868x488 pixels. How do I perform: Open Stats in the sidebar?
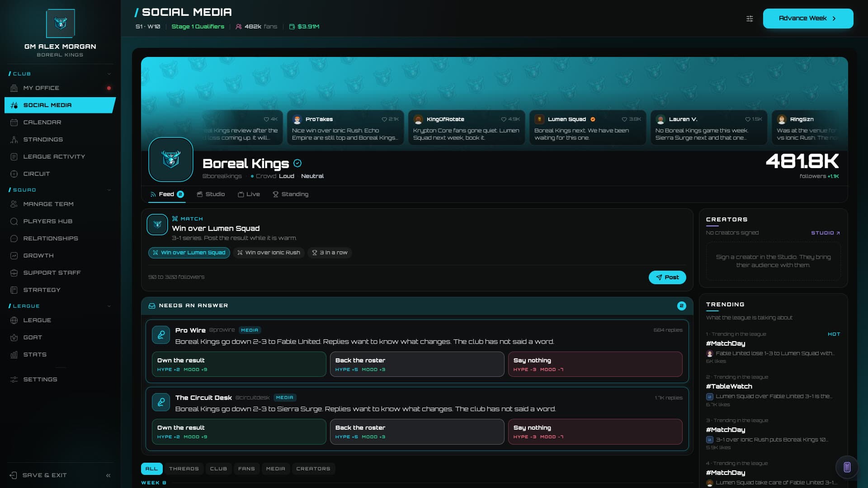60,355
